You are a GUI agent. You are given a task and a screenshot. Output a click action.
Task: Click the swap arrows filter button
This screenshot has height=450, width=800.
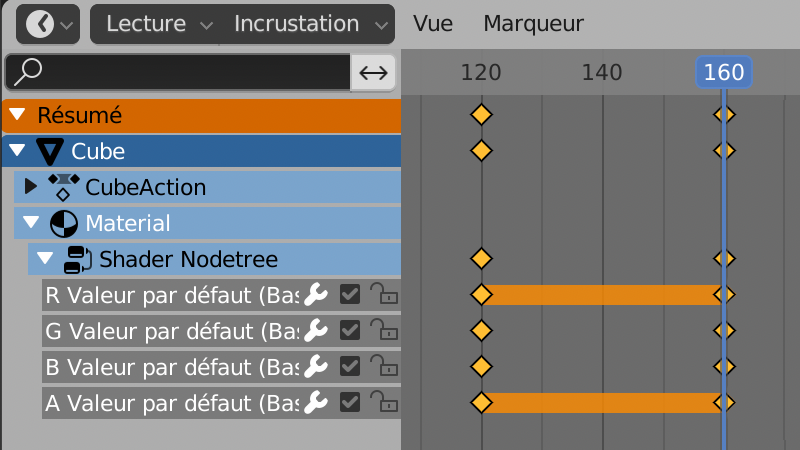373,72
